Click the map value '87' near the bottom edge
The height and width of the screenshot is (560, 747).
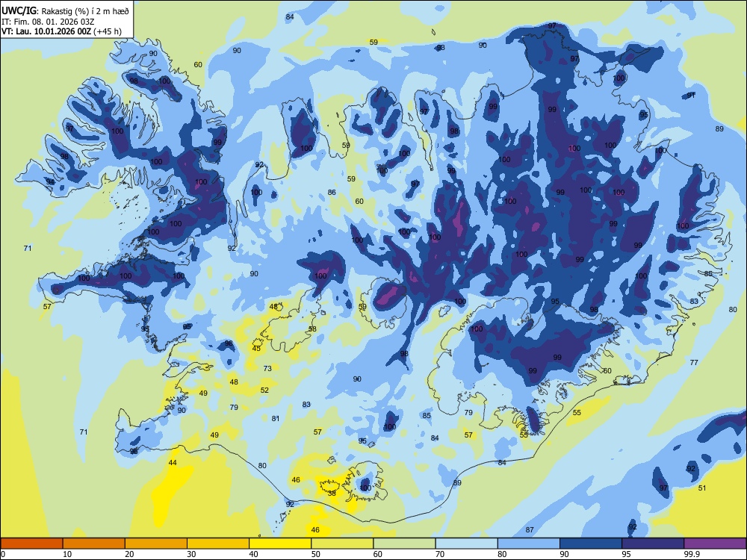[x=530, y=529]
